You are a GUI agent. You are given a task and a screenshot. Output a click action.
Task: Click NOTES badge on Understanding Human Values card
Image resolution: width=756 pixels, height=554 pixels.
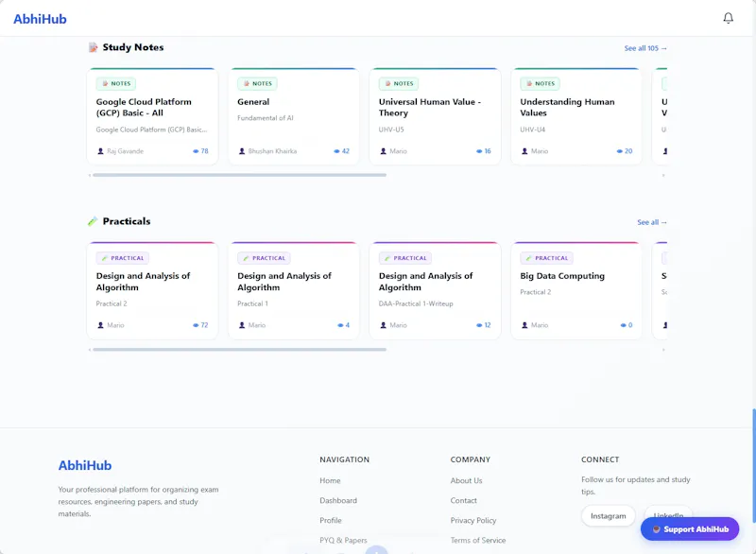point(540,83)
